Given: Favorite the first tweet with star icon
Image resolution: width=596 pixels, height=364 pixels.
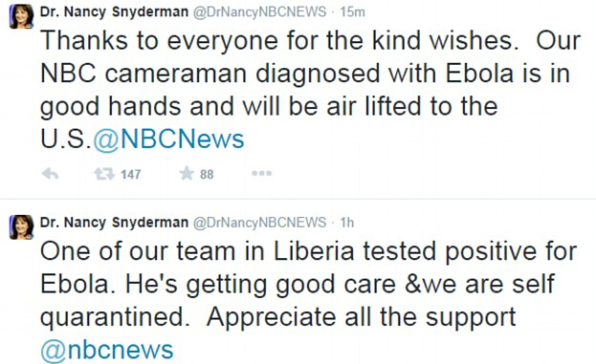Looking at the screenshot, I should (x=187, y=173).
